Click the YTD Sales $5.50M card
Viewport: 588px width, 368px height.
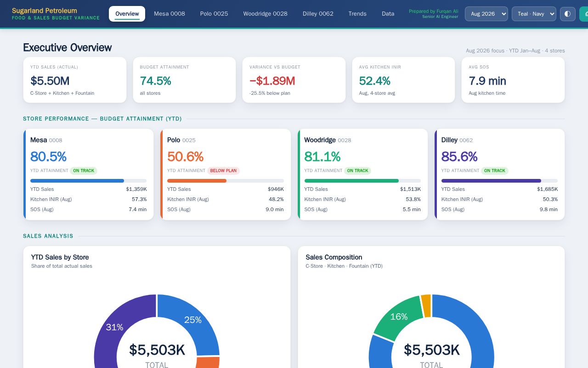[x=75, y=80]
